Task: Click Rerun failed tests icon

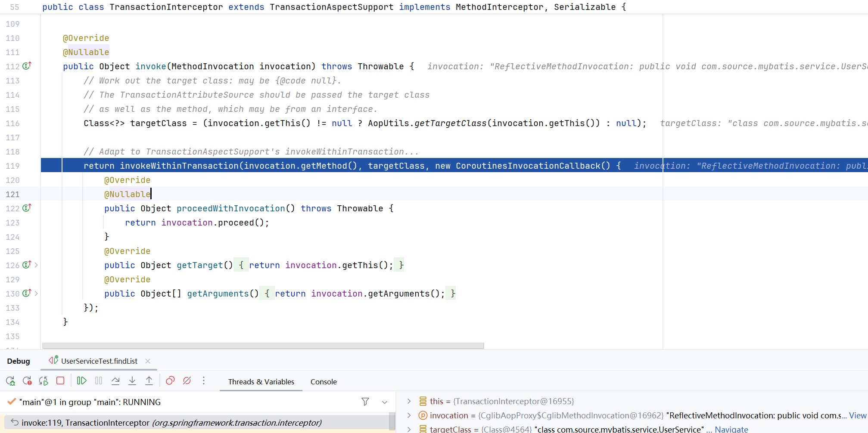Action: [27, 381]
